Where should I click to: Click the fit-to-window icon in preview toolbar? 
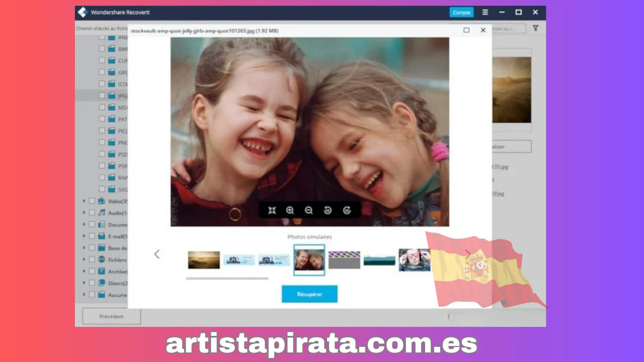point(272,211)
